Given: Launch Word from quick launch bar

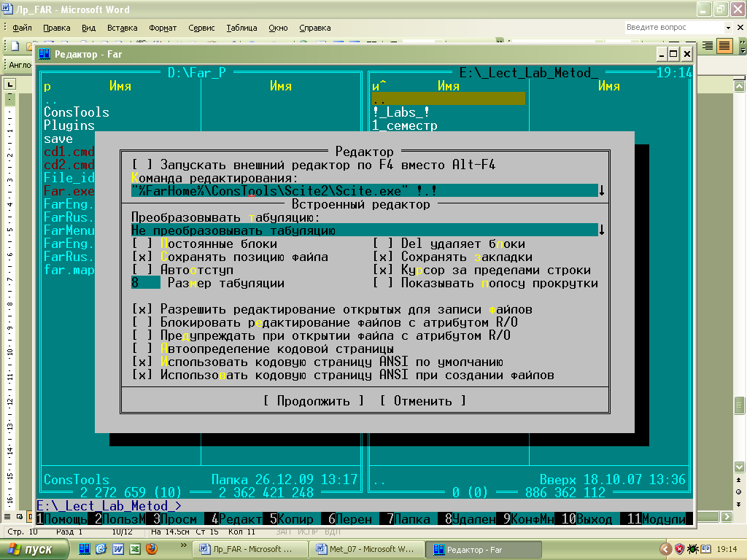Looking at the screenshot, I should 118,549.
